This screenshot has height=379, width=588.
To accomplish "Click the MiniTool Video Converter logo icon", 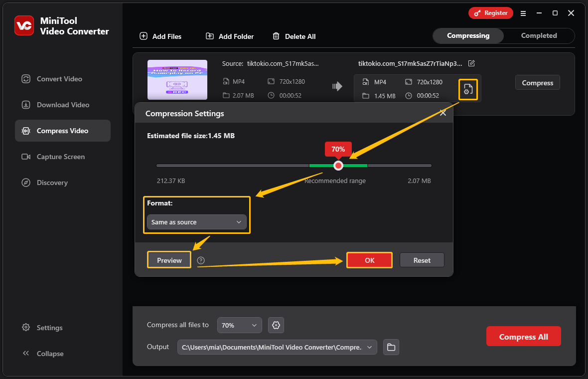I will (x=24, y=25).
